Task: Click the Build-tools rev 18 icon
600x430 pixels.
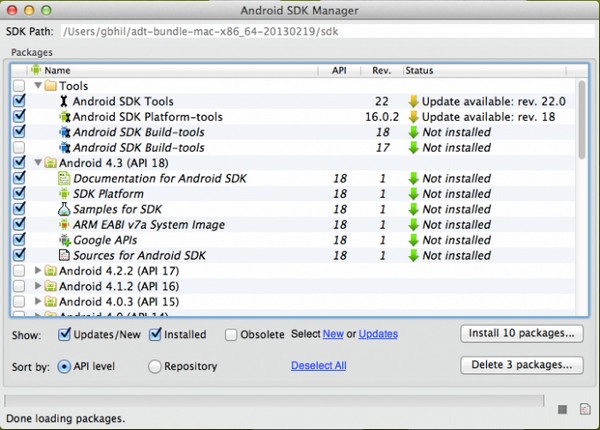Action: pos(65,132)
